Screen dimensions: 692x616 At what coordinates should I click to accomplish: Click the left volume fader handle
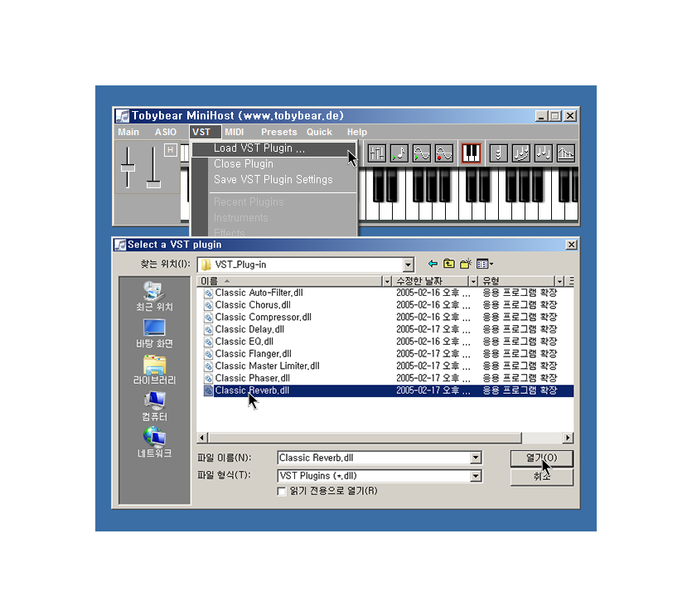point(128,167)
